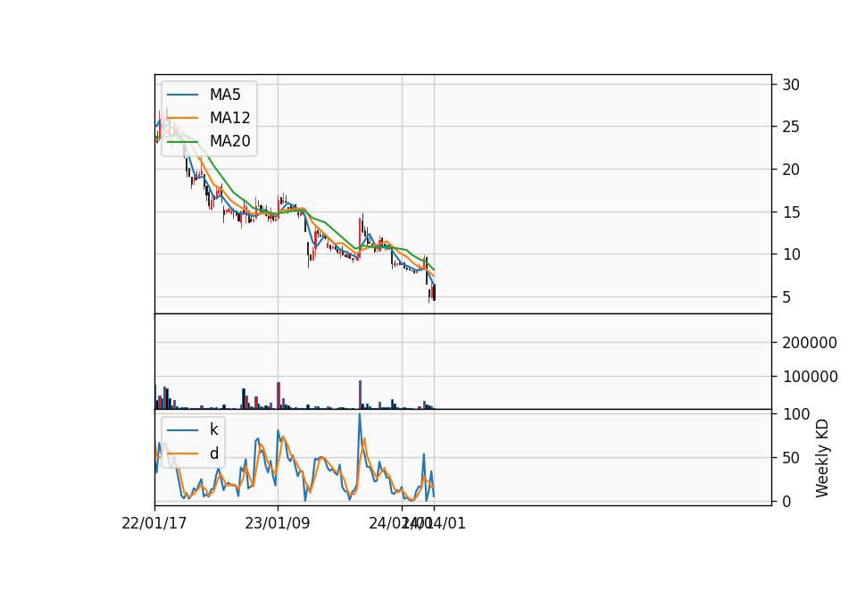Image resolution: width=857 pixels, height=616 pixels.
Task: Select the green MA20 line sample in legend
Action: [182, 141]
